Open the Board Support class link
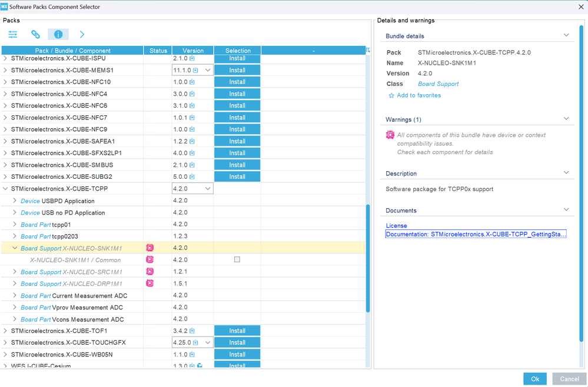This screenshot has height=387, width=588. pos(438,84)
